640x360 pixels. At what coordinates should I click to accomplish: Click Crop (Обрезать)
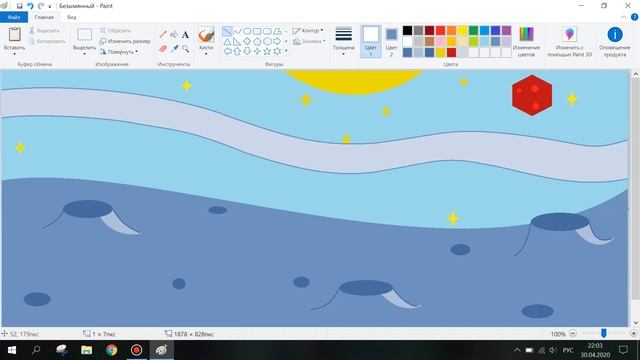116,31
